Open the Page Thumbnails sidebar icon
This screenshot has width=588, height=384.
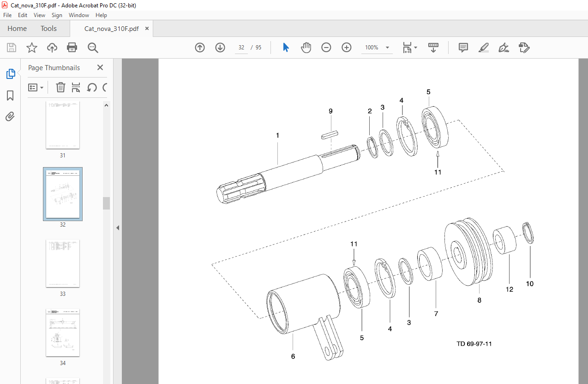click(10, 73)
